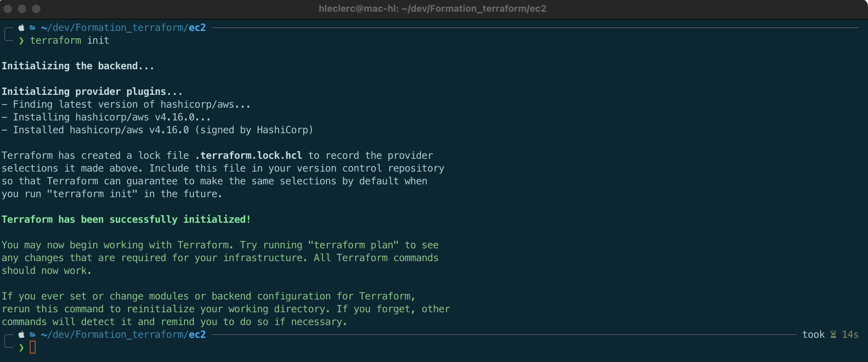Click the 'Installed hashicorp/aws v4.16.0' line

[157, 130]
